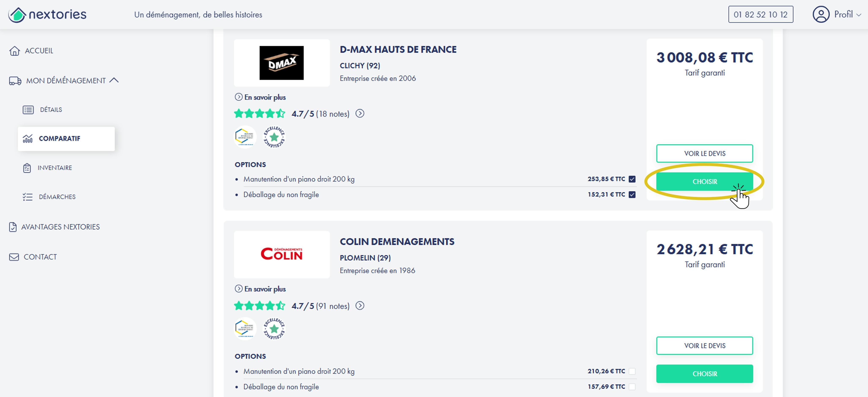
Task: Expand Colin rating details arrow
Action: coord(360,306)
